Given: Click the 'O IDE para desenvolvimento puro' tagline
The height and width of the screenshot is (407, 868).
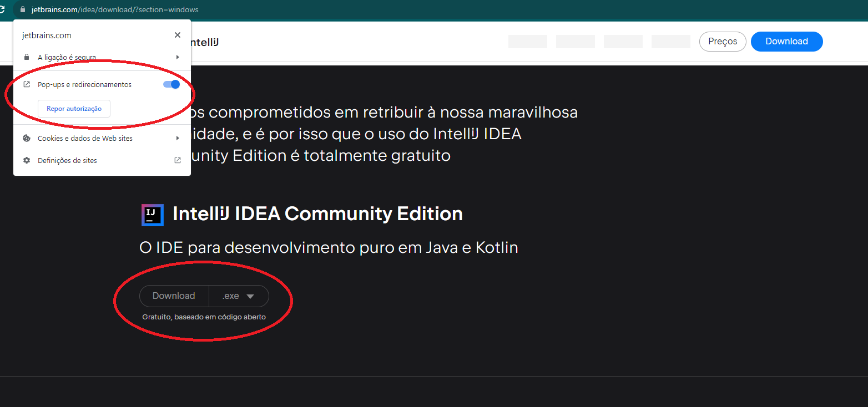Looking at the screenshot, I should coord(329,247).
